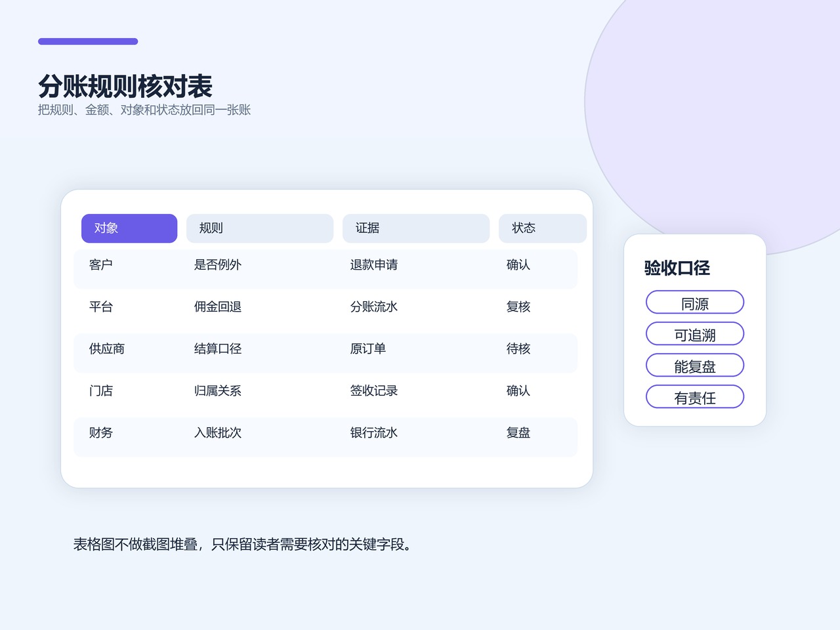Screen dimensions: 840x630
Task: Select the 证据 column header
Action: click(x=416, y=228)
